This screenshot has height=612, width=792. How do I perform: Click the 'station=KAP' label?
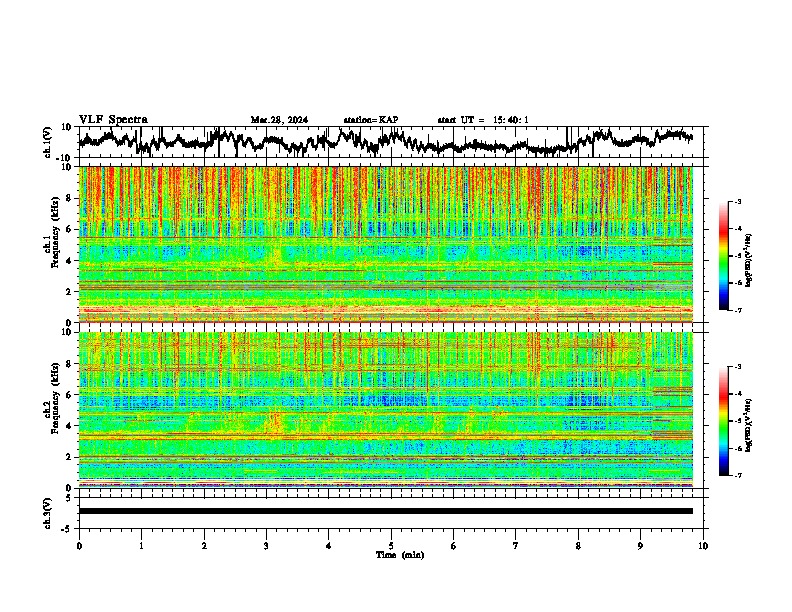[371, 120]
